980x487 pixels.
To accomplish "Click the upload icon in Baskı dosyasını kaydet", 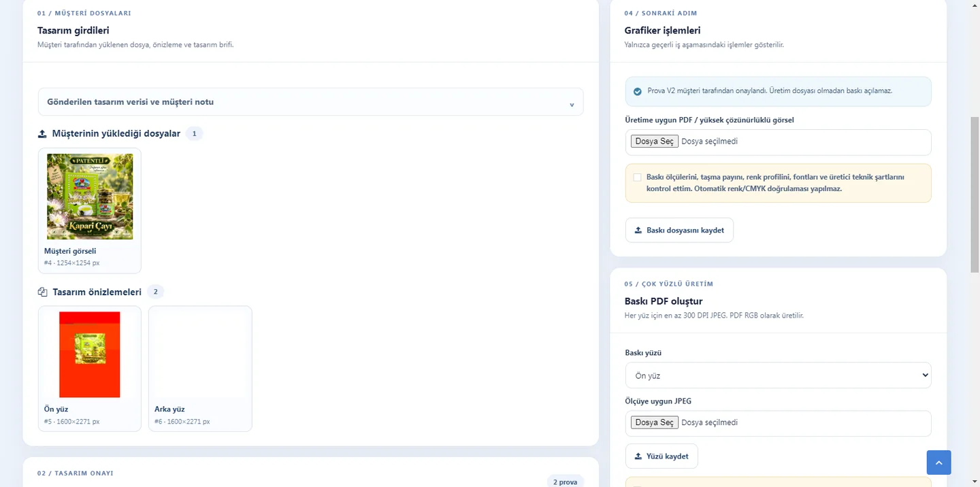I will 638,230.
